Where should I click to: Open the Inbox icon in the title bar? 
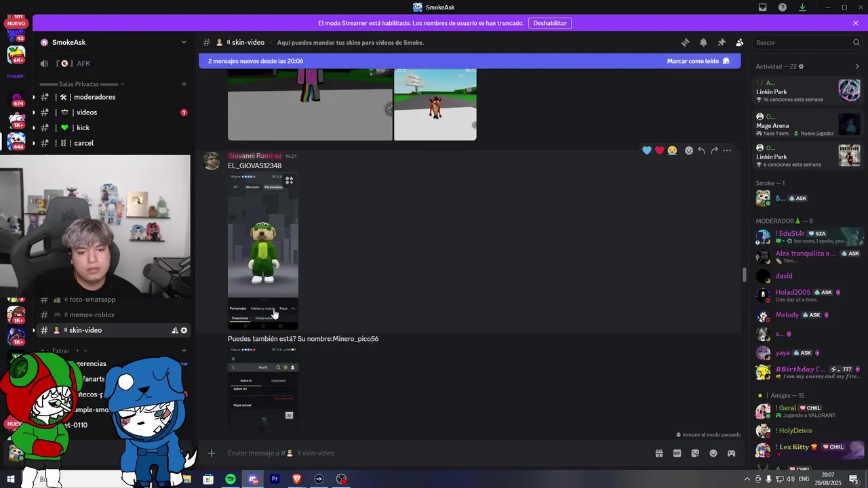pos(763,7)
